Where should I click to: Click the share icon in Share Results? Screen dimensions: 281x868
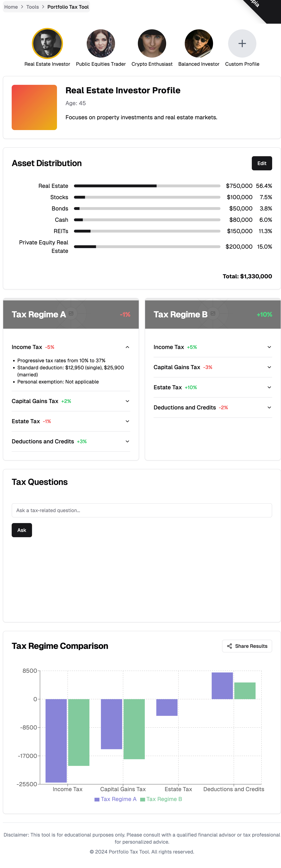tap(229, 646)
